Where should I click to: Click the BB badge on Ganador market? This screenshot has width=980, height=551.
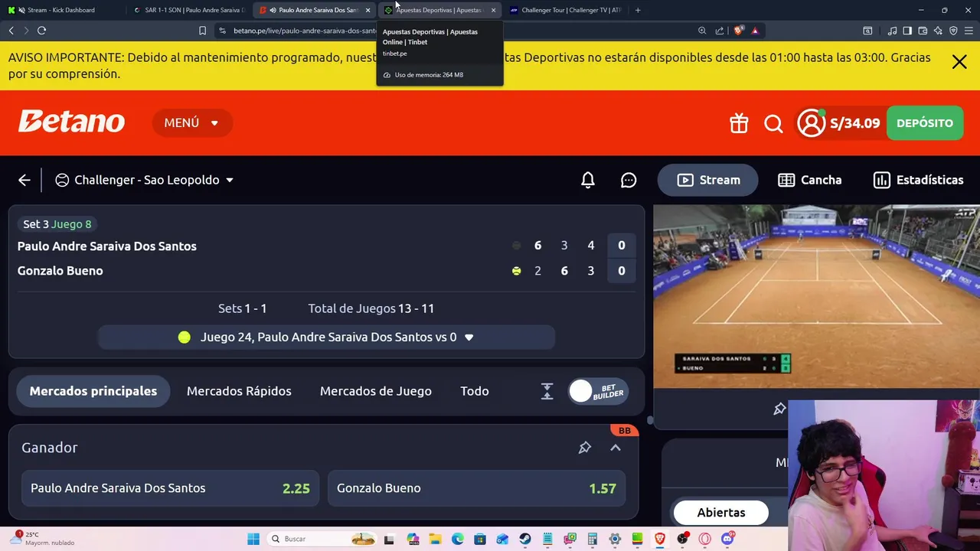point(625,431)
